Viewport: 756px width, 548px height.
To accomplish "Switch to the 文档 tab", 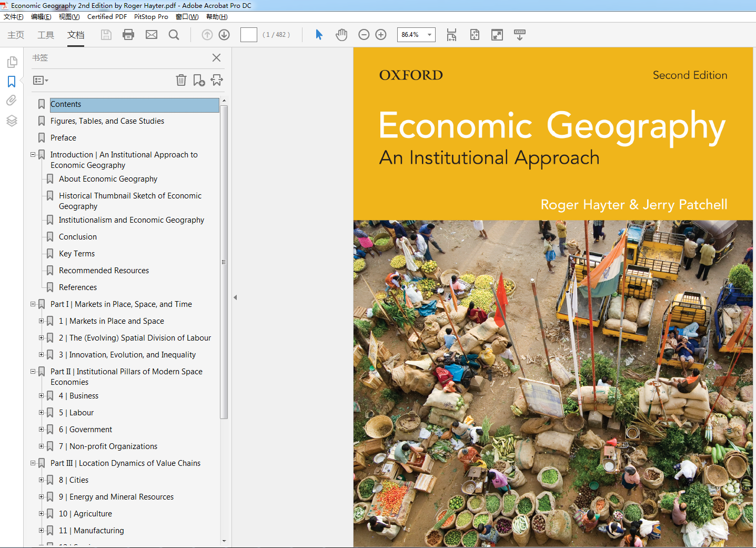I will [x=76, y=35].
